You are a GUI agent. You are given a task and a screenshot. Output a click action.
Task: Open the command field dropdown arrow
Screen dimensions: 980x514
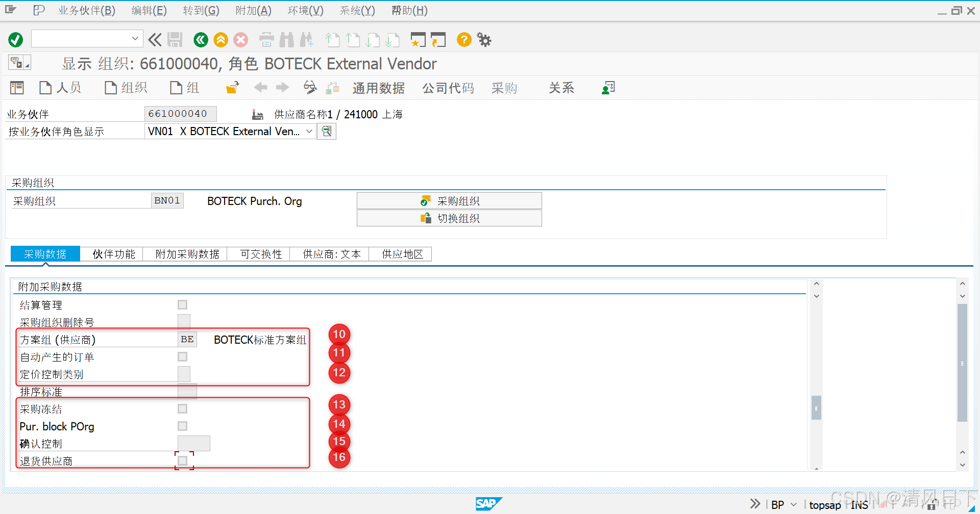tap(135, 38)
